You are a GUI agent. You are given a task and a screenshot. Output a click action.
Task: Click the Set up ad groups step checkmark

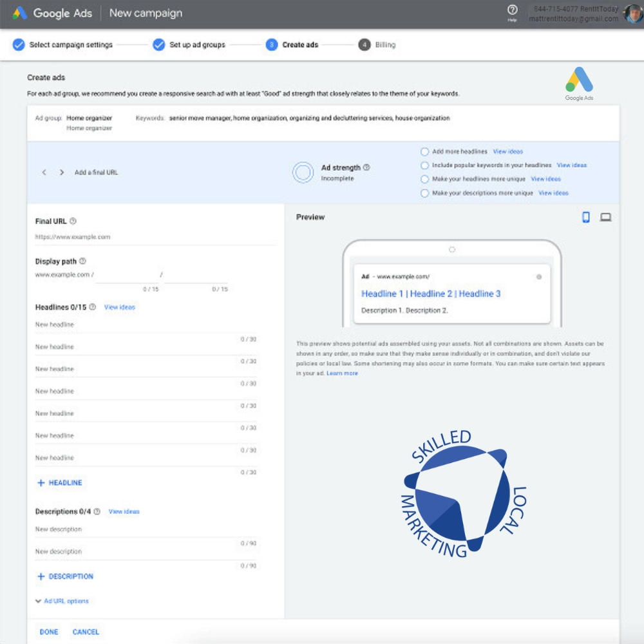click(158, 45)
